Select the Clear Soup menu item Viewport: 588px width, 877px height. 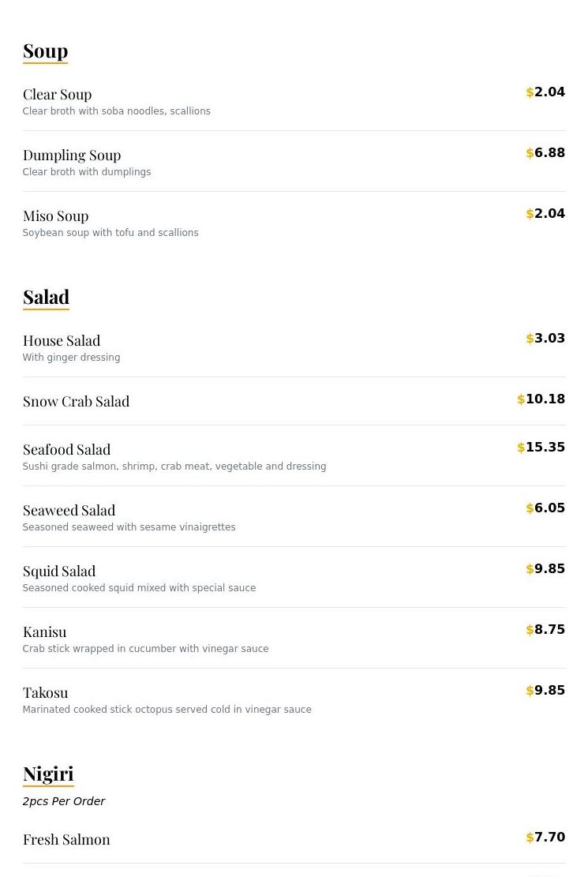pyautogui.click(x=294, y=101)
